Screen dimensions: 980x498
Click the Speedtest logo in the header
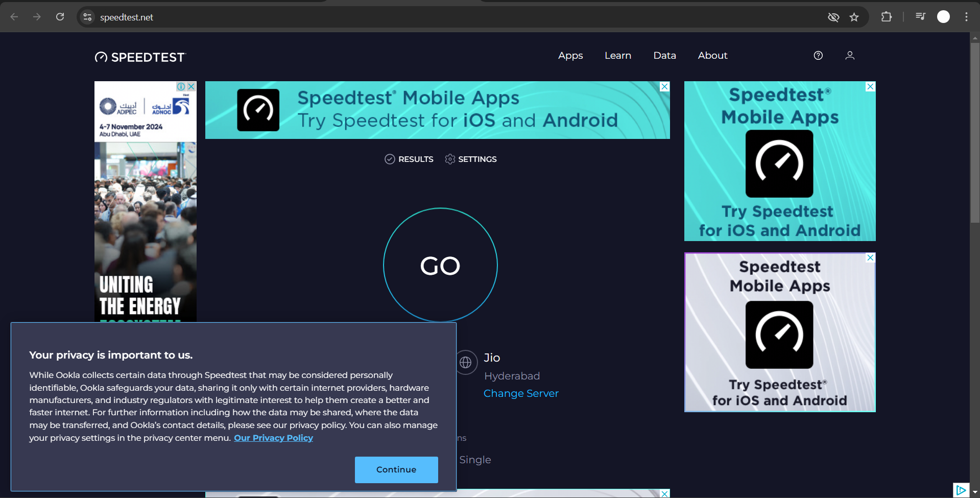(140, 57)
